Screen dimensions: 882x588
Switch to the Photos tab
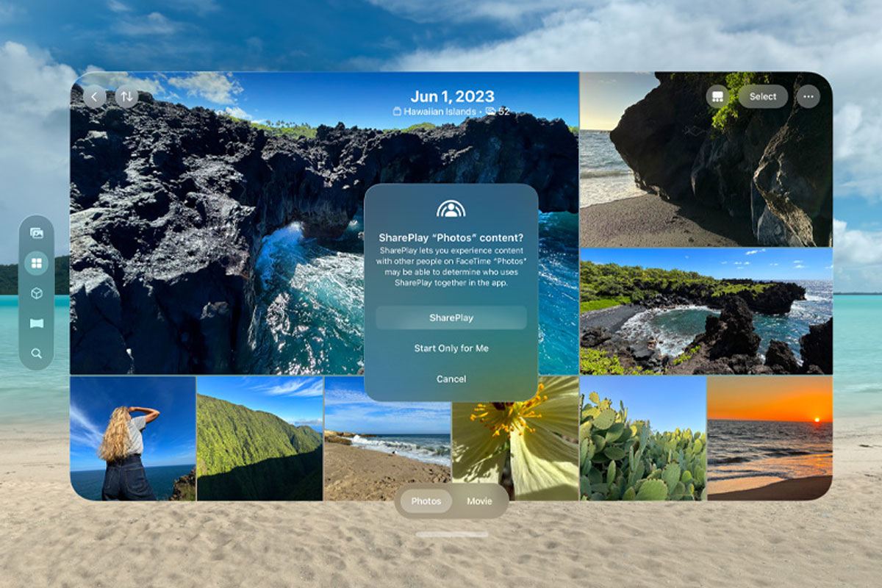point(426,501)
